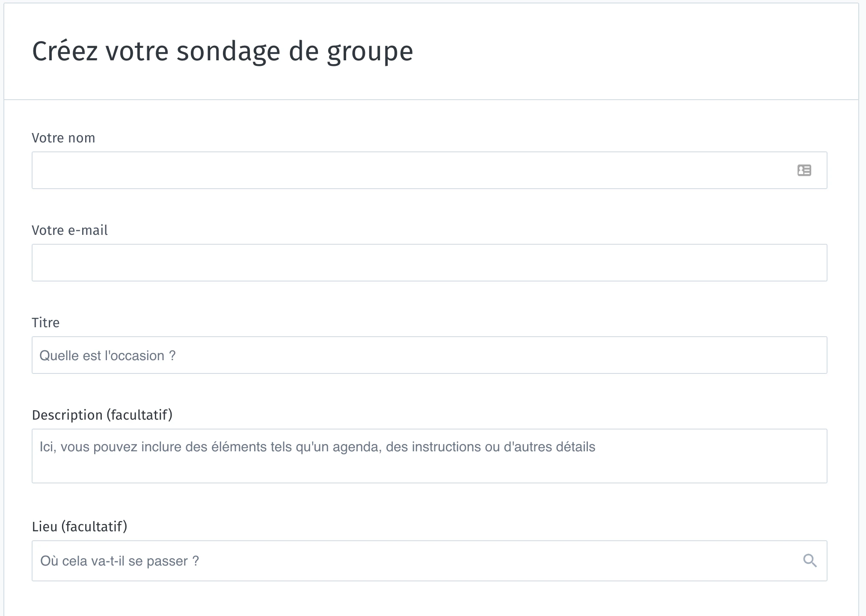The width and height of the screenshot is (866, 616).
Task: Click the word "Créez" in the page title
Action: tap(65, 50)
